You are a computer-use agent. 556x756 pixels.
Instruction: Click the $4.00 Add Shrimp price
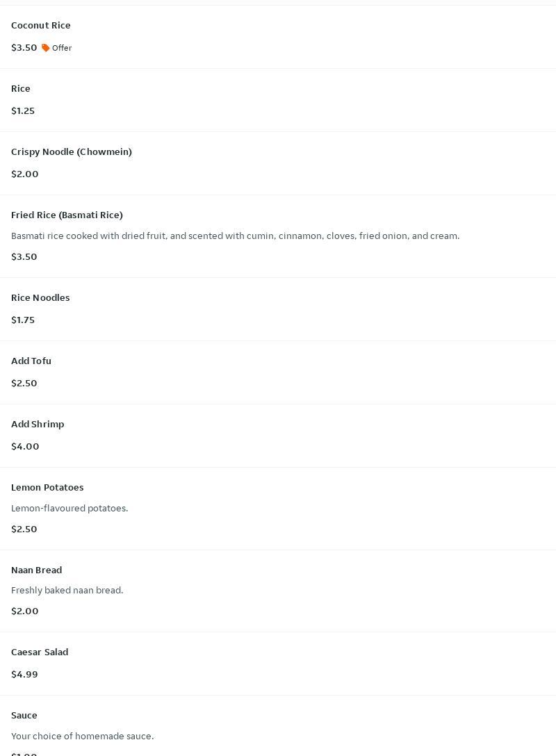pyautogui.click(x=25, y=447)
